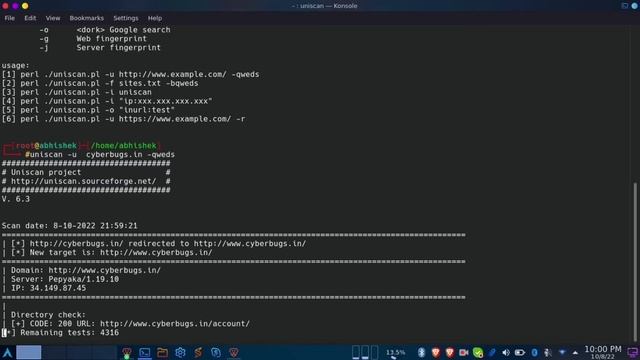
Task: Click the window title 'uniscan — Konsole'
Action: 325,6
